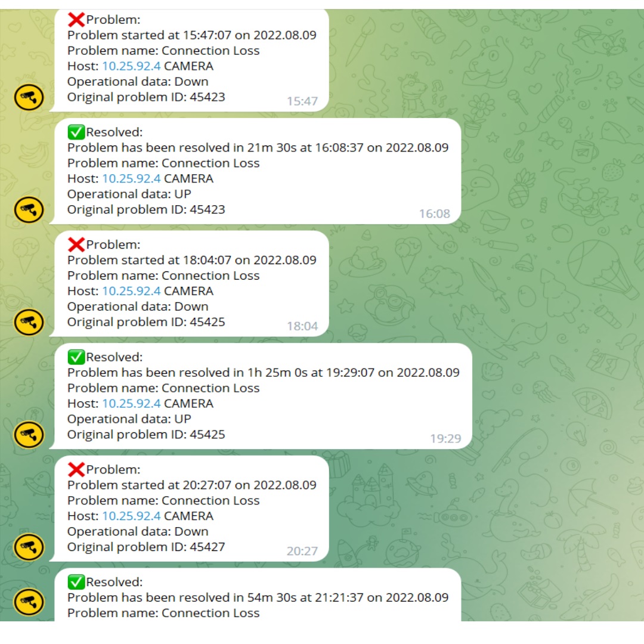Click red cross icon in problem 45425 message
This screenshot has width=644, height=644.
(x=76, y=244)
